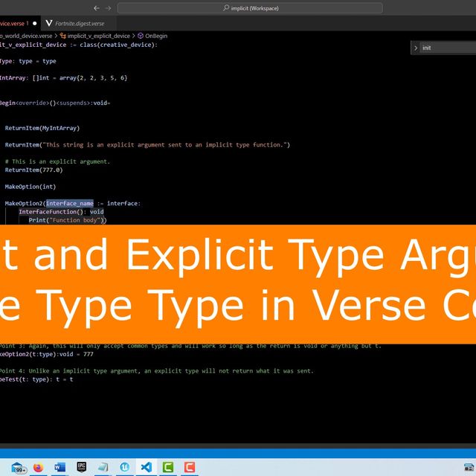Click the 'ReturnItem(MyIntArray)' line
This screenshot has width=476, height=476.
tap(42, 128)
